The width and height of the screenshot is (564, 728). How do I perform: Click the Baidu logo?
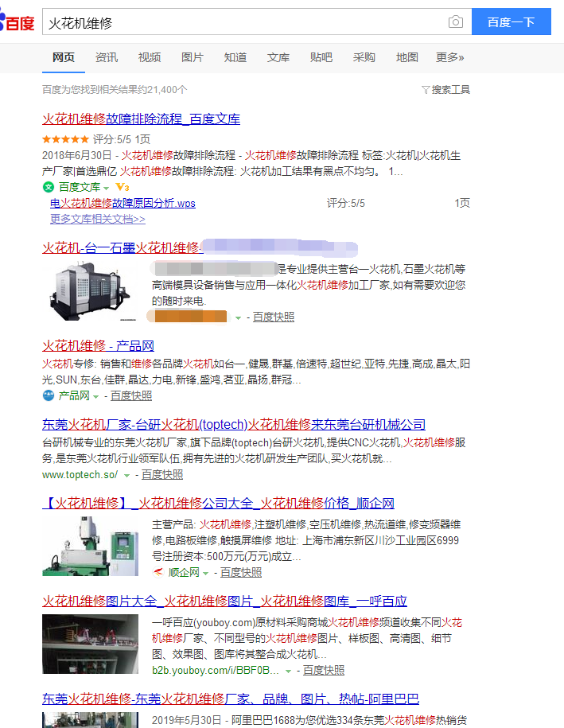coord(18,21)
